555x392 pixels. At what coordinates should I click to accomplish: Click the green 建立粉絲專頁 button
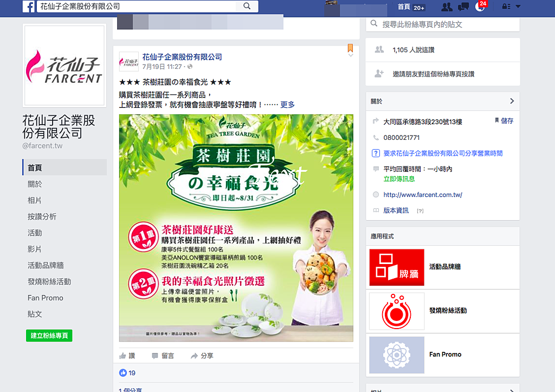tap(49, 336)
